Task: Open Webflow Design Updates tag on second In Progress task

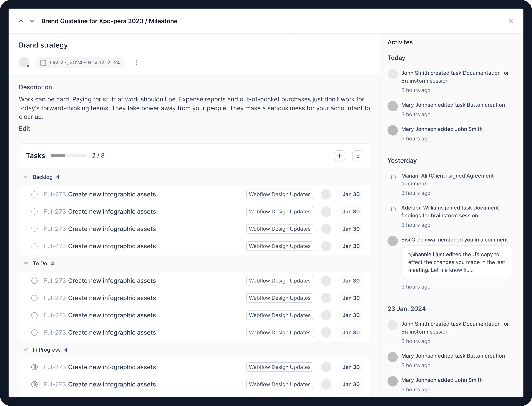Action: 280,384
